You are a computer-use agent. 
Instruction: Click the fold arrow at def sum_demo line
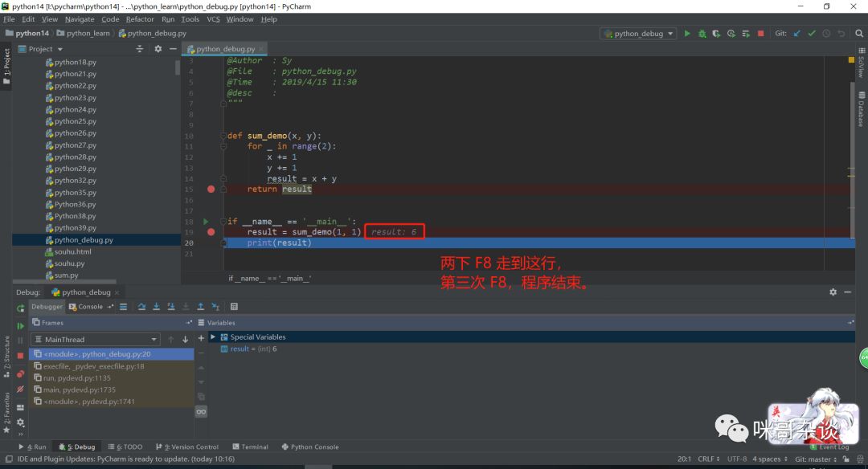coord(223,136)
